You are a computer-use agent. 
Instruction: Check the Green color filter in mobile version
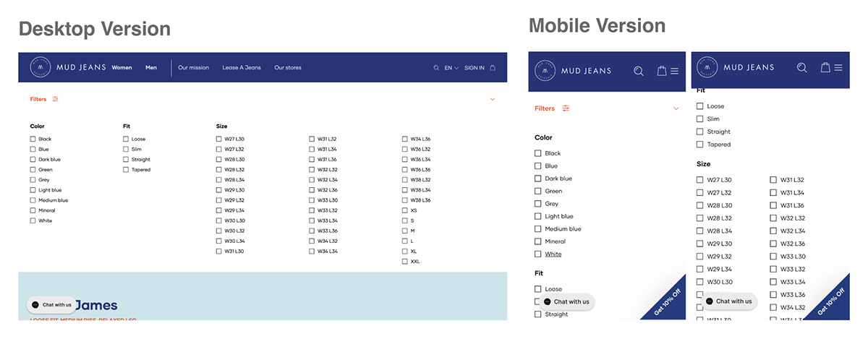tap(537, 191)
